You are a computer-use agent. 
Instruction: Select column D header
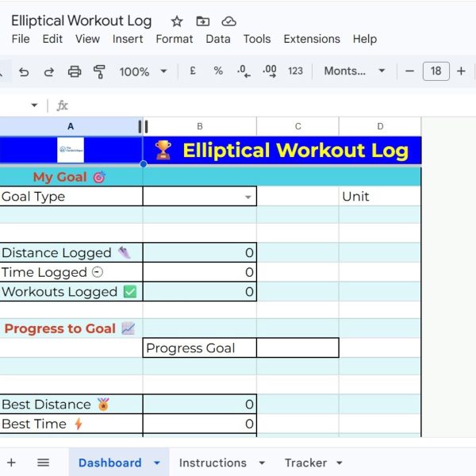[380, 126]
